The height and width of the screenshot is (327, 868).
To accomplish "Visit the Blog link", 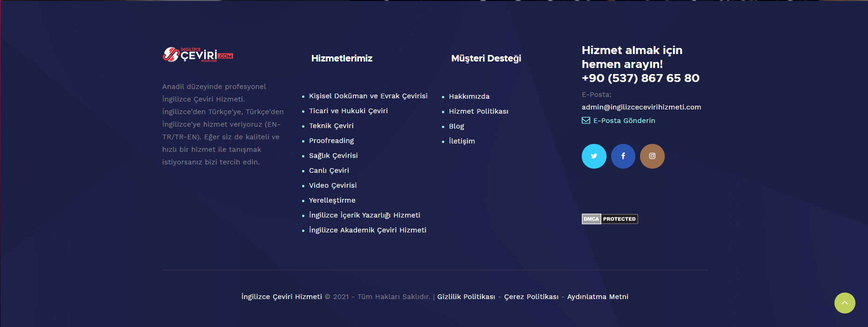I will click(456, 126).
